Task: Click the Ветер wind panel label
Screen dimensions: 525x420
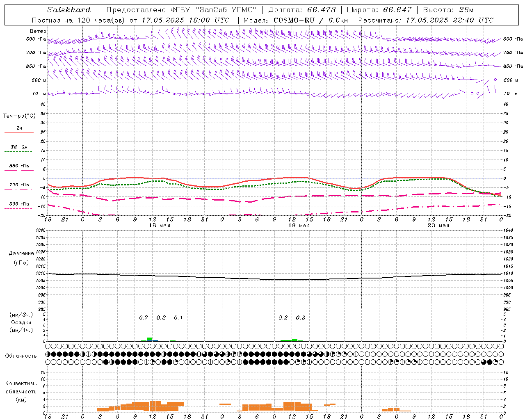Action: click(38, 31)
